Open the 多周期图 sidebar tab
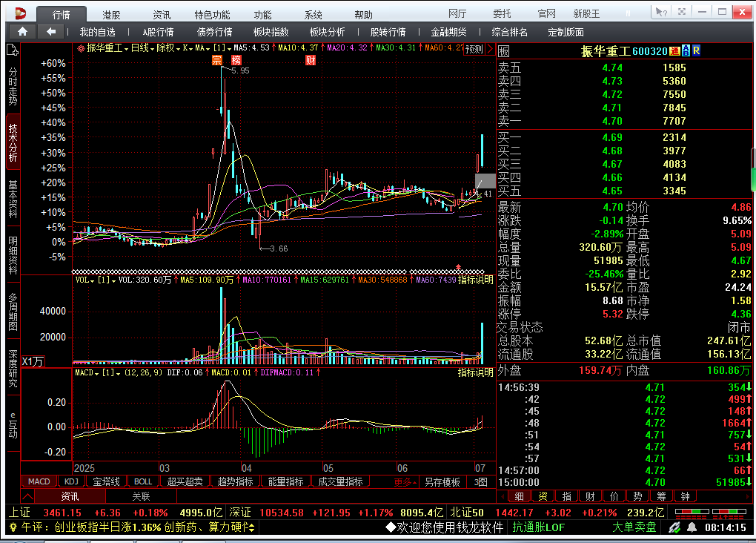 click(13, 312)
